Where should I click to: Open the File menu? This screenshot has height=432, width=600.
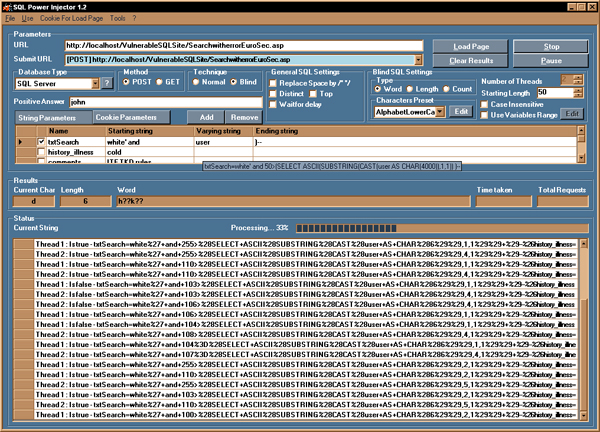pos(10,18)
